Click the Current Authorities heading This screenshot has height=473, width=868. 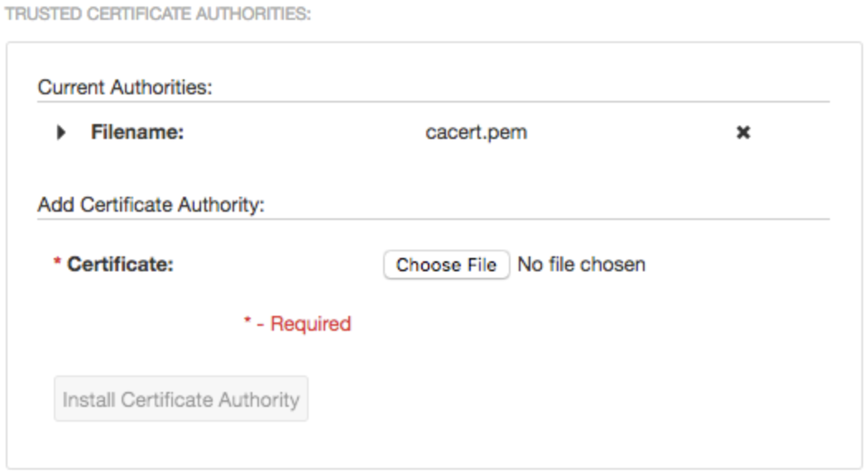coord(125,88)
